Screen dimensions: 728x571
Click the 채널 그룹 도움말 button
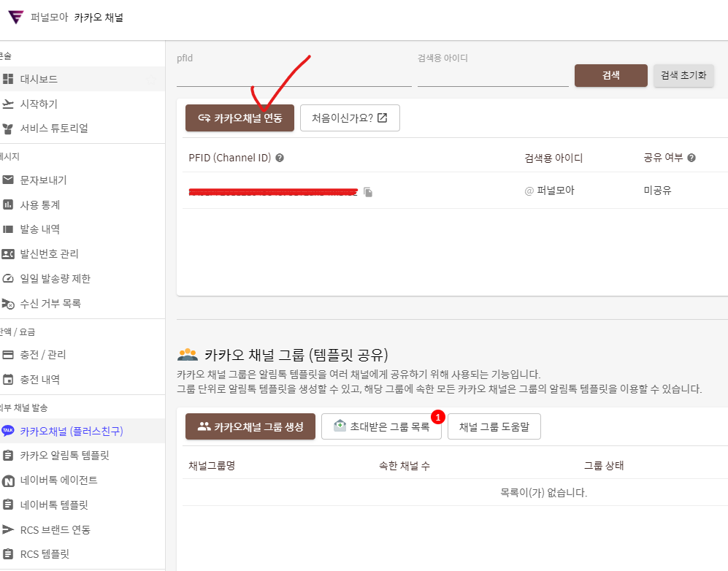coord(494,426)
